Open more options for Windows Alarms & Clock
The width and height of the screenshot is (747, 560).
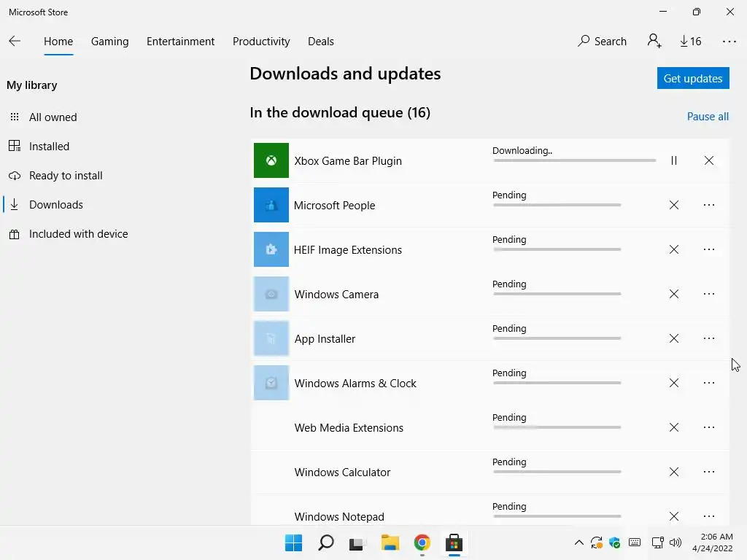(709, 383)
